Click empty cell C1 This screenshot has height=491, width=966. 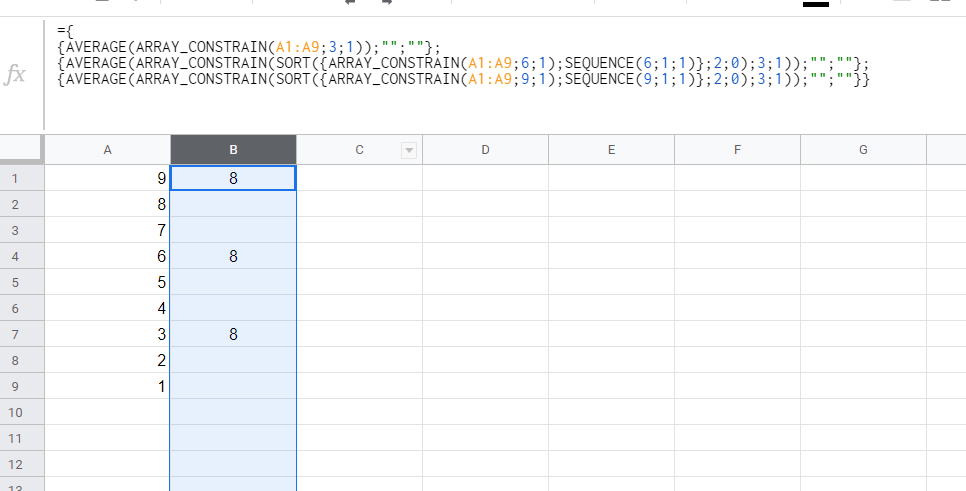pyautogui.click(x=359, y=178)
